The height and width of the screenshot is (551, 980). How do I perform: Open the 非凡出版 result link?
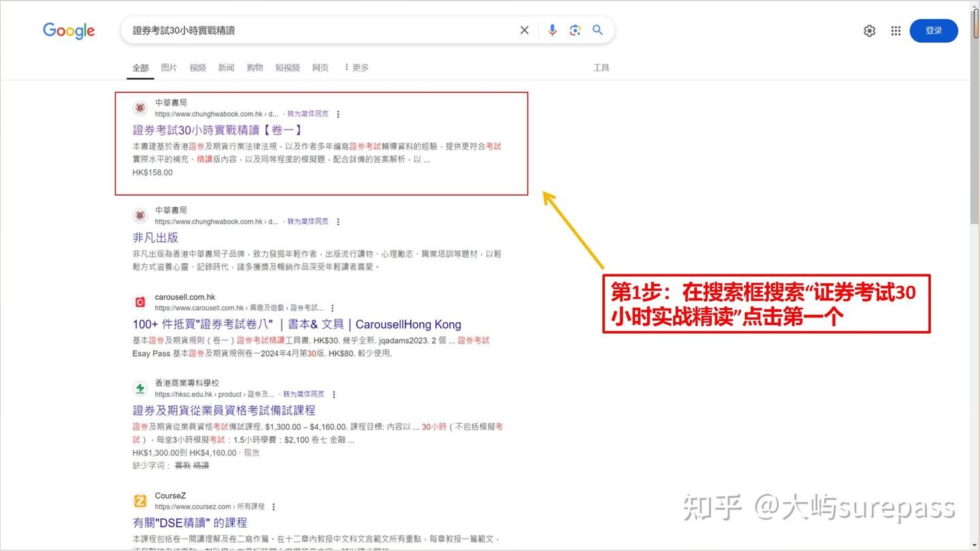point(154,237)
